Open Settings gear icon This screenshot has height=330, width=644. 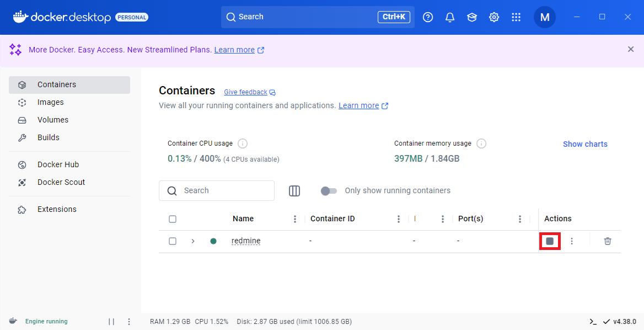coord(494,17)
